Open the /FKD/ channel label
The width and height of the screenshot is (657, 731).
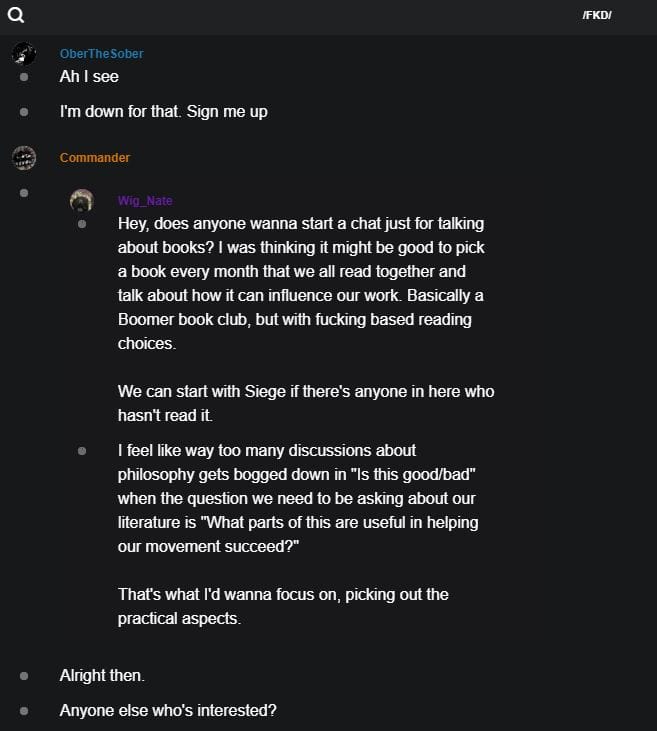point(596,15)
